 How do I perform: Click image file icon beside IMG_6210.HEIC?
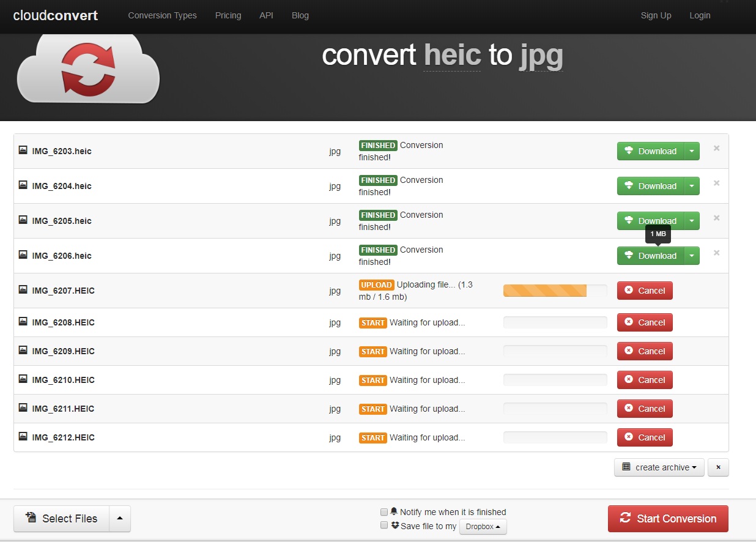click(x=23, y=379)
